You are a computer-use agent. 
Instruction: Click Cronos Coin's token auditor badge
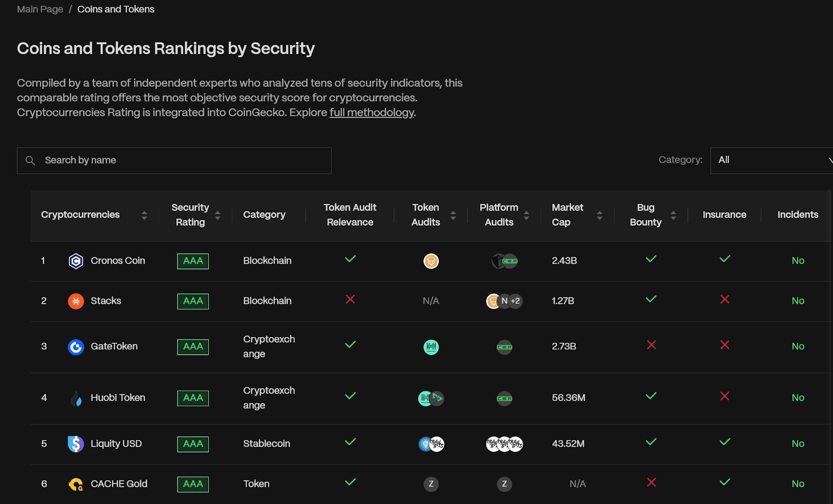pos(431,261)
